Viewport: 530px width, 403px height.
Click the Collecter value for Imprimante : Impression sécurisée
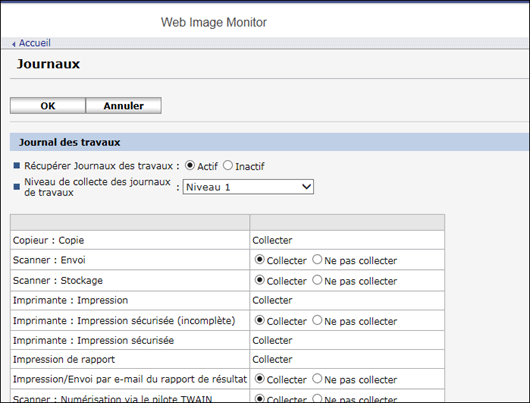[272, 340]
